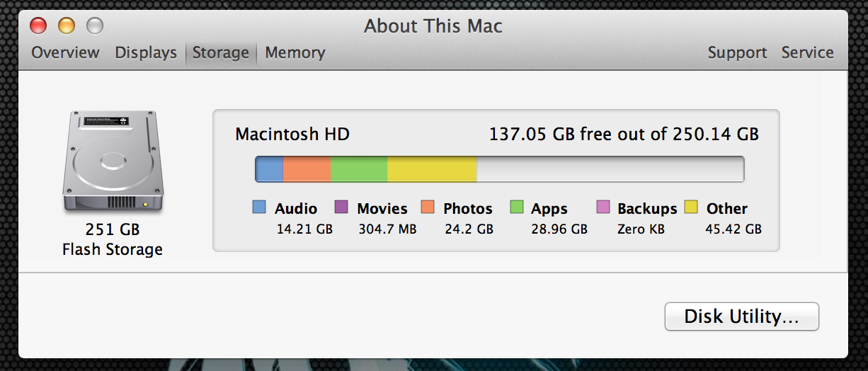
Task: Select the Storage tab
Action: (x=221, y=52)
